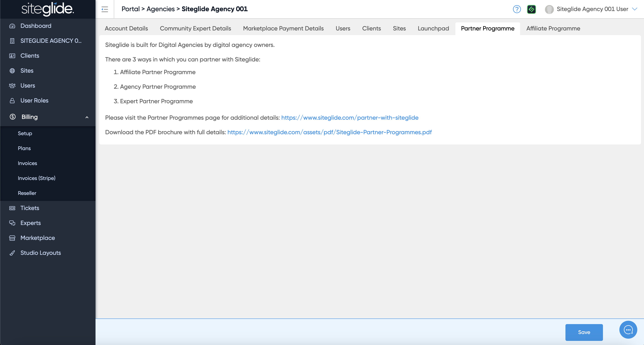Switch to the Affiliate Programme tab
The width and height of the screenshot is (644, 345).
(553, 29)
